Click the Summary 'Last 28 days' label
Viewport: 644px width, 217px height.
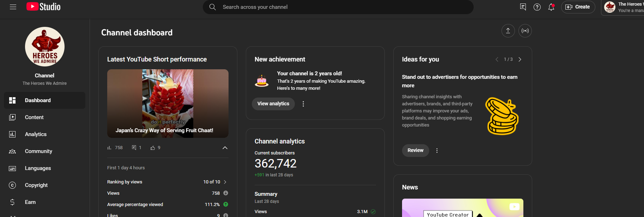point(267,201)
